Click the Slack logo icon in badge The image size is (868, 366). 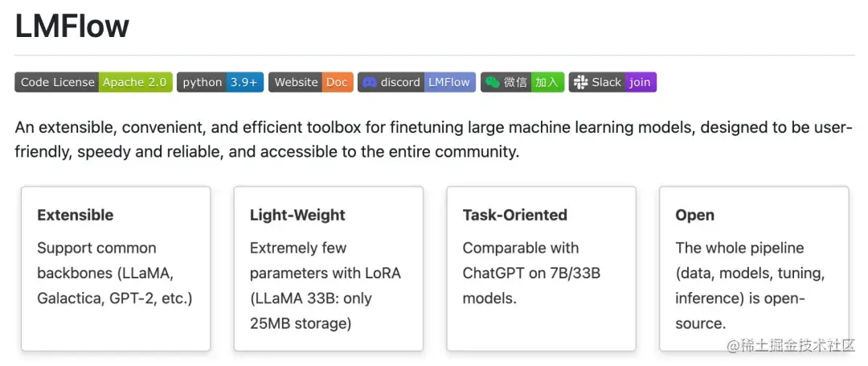tap(579, 82)
